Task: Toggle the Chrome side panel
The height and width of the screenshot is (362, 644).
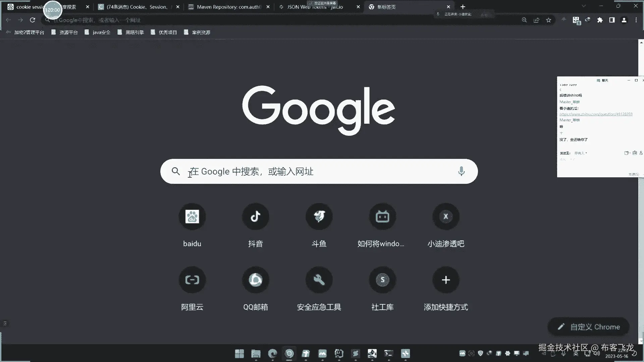Action: point(612,20)
